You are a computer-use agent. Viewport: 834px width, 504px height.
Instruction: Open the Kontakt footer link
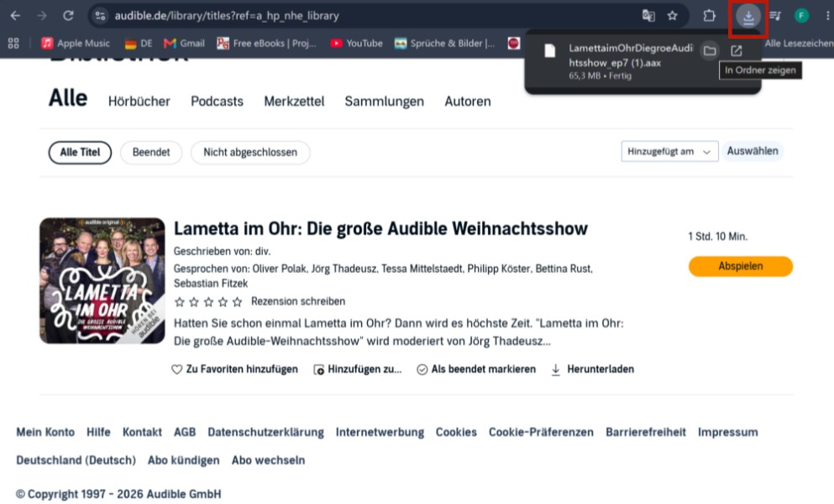142,432
